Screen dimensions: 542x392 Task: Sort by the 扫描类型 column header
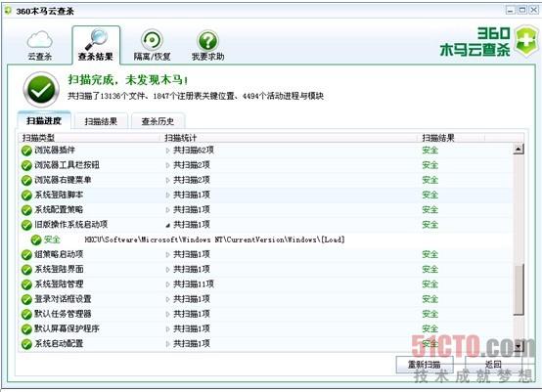pos(90,138)
